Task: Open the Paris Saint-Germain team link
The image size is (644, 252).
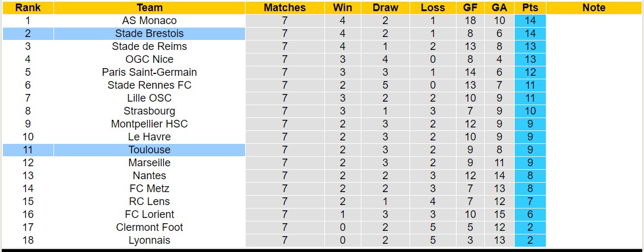Action: pyautogui.click(x=149, y=72)
